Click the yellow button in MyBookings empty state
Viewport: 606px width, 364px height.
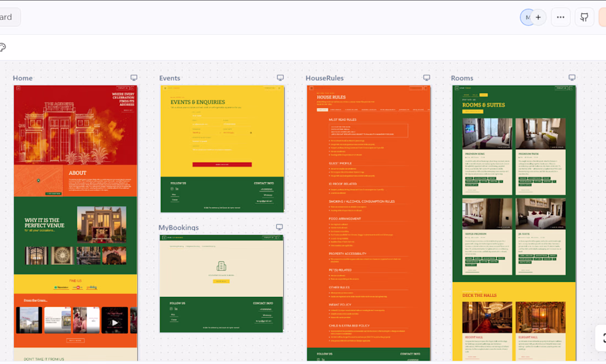click(221, 281)
